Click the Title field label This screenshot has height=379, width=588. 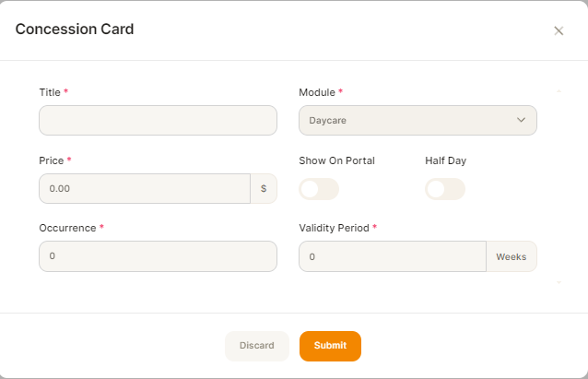pos(50,92)
